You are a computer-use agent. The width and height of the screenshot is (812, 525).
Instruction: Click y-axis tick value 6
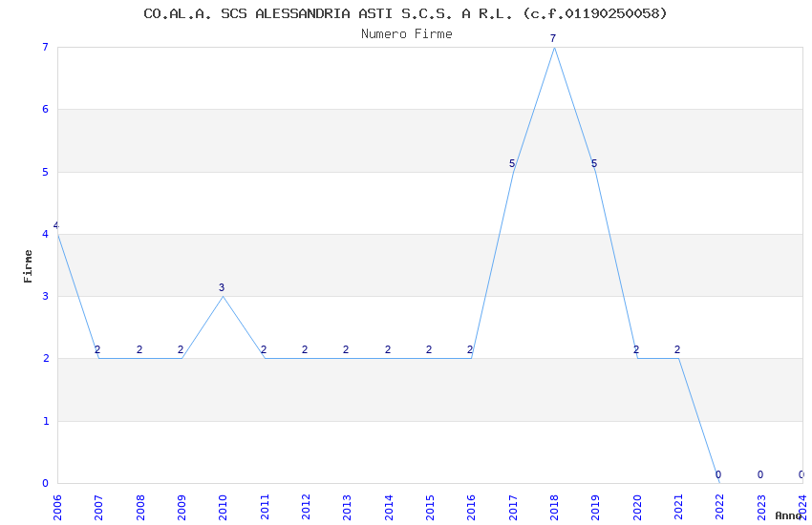[x=46, y=109]
